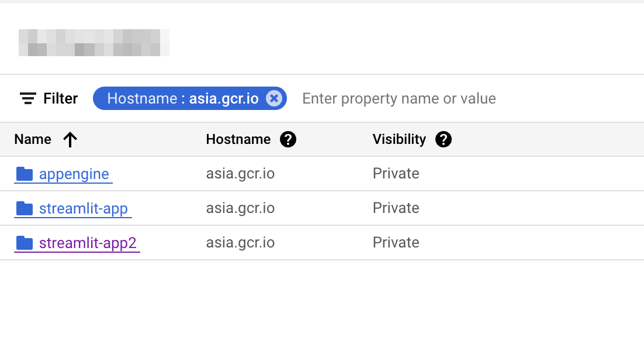
Task: Open the Hostname help icon
Action: (x=288, y=139)
